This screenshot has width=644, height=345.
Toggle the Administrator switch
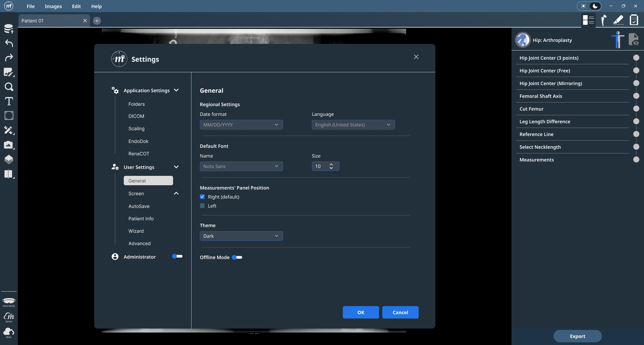(177, 257)
